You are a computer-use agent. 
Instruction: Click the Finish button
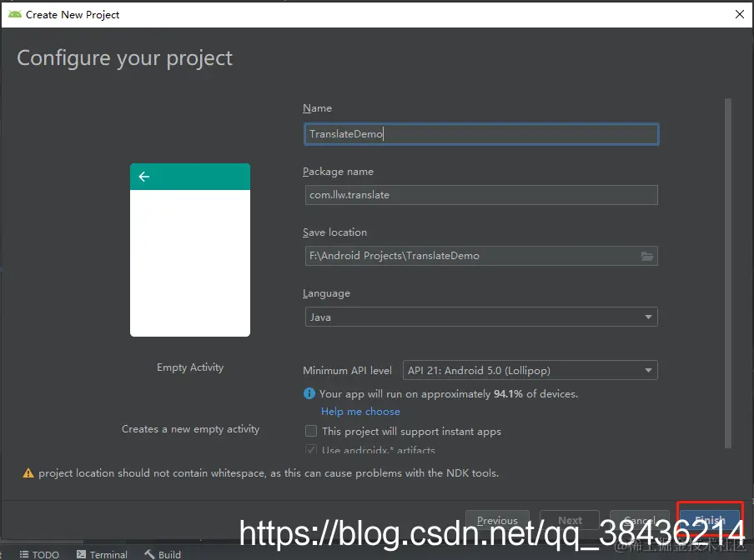tap(710, 520)
